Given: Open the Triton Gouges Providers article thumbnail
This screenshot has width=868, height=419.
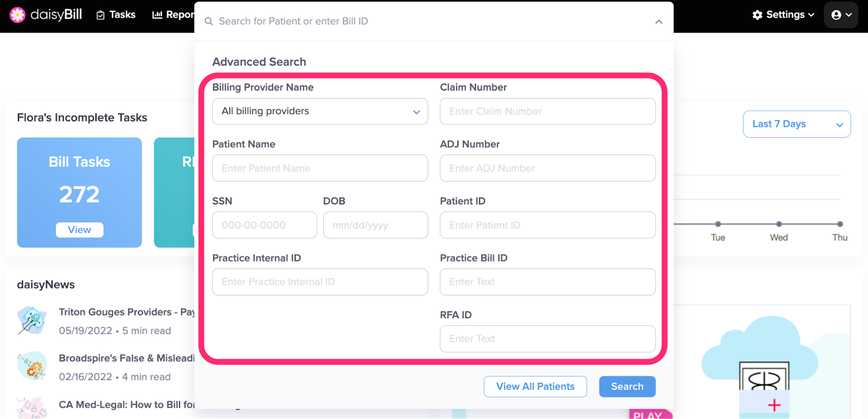Looking at the screenshot, I should 31,320.
